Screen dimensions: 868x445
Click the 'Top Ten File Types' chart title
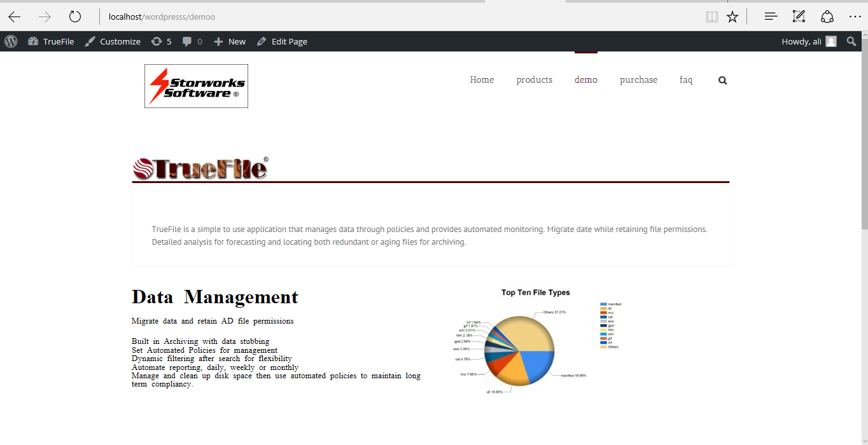(536, 292)
